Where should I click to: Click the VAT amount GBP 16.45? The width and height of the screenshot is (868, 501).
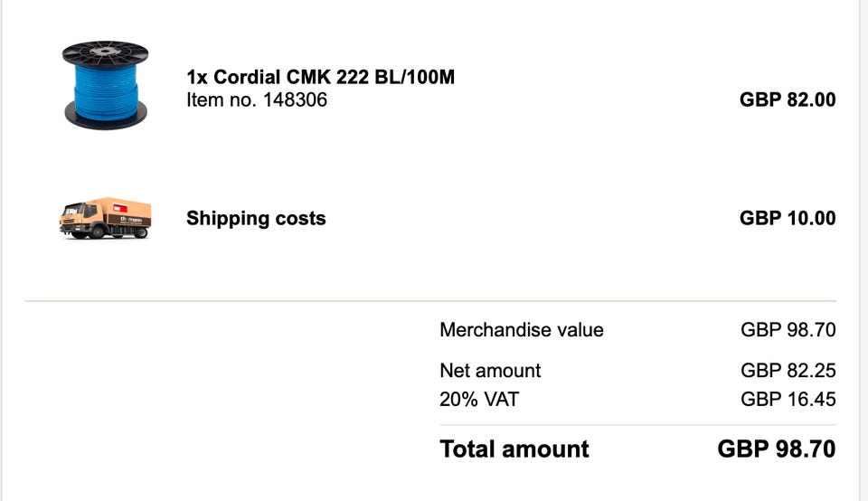pos(788,399)
